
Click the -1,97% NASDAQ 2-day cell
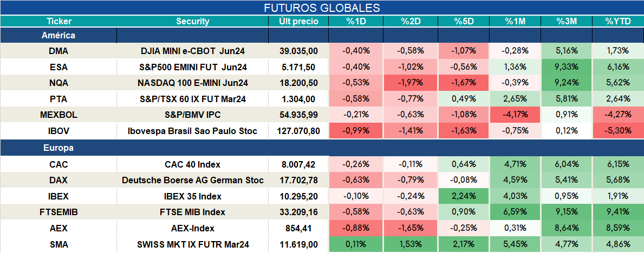coord(410,83)
